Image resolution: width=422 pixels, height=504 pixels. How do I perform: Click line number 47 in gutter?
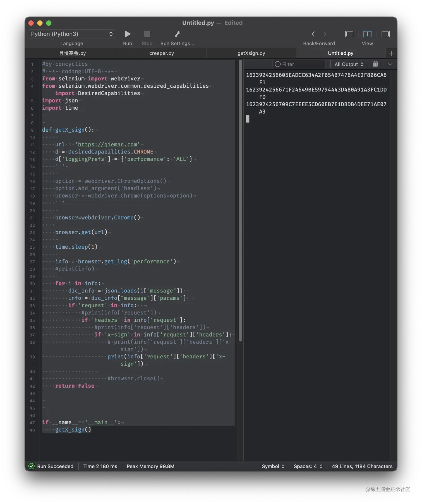(32, 423)
